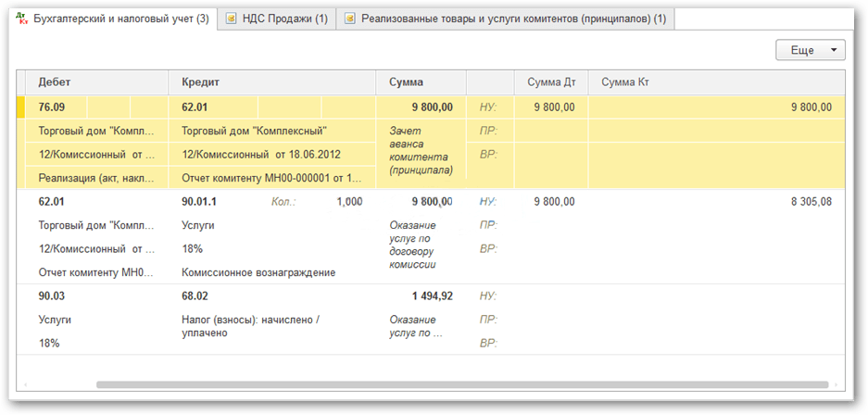Click the left arrow of horizontal scrollbar
The height and width of the screenshot is (415, 868).
click(24, 384)
